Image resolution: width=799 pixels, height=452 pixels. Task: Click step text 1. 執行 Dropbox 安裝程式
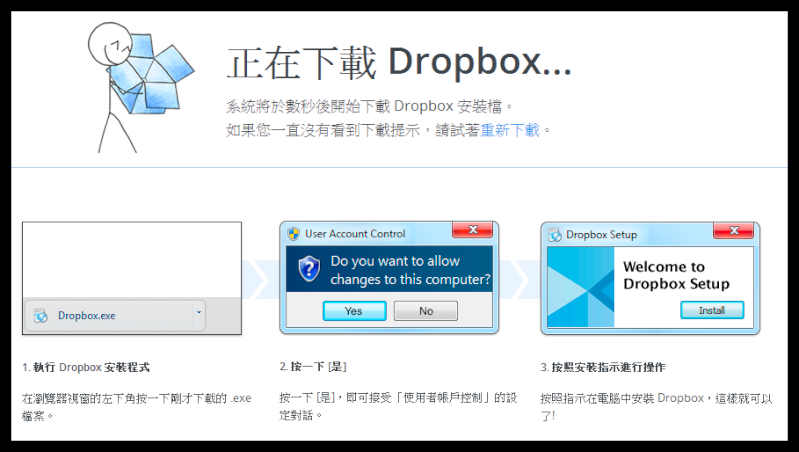tap(86, 367)
